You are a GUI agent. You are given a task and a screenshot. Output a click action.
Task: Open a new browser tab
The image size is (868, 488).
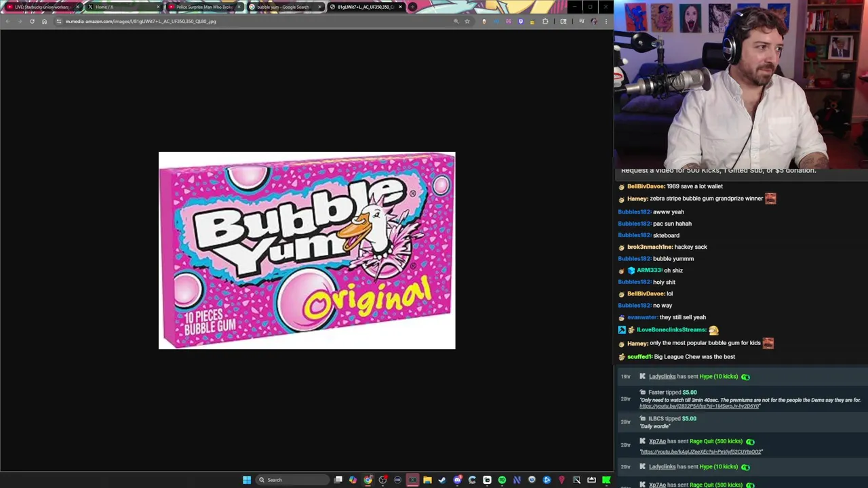tap(412, 7)
